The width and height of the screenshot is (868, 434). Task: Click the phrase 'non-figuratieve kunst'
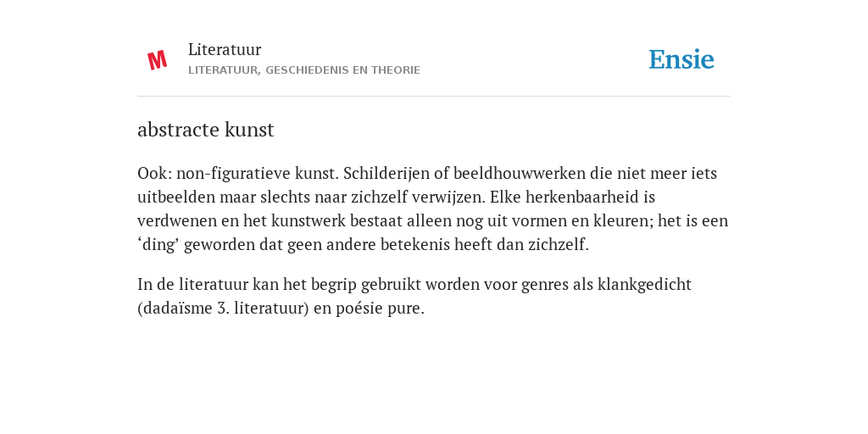(257, 173)
